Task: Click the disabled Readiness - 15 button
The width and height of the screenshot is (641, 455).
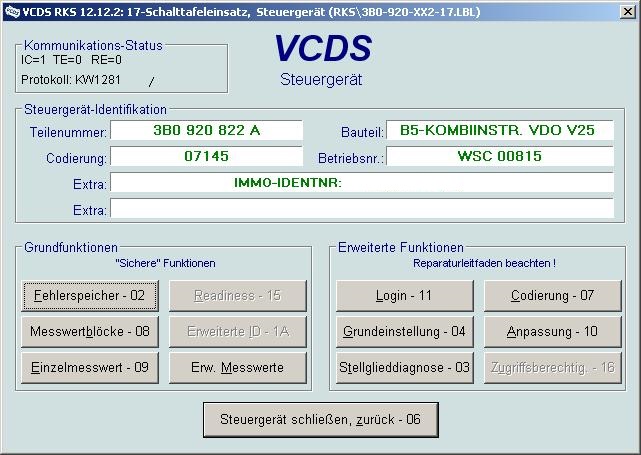Action: (x=238, y=296)
